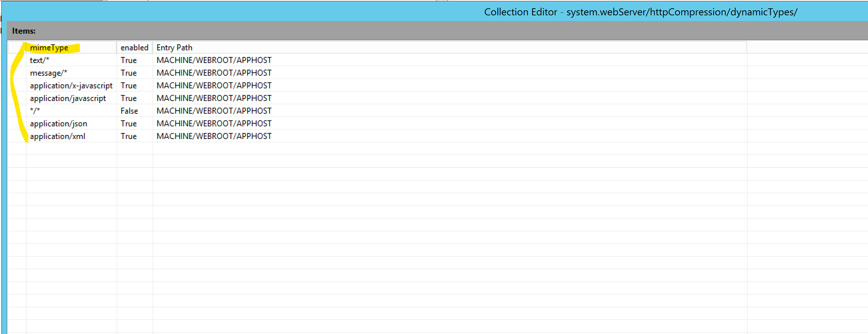The height and width of the screenshot is (334, 868).
Task: Click the True enabled value for text/*
Action: pos(128,60)
